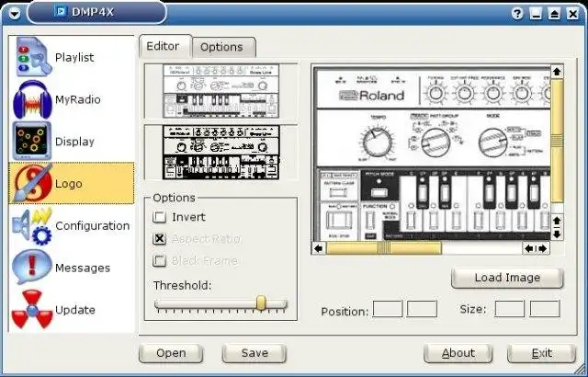This screenshot has width=588, height=377.
Task: Open Configuration gear icon
Action: point(32,225)
